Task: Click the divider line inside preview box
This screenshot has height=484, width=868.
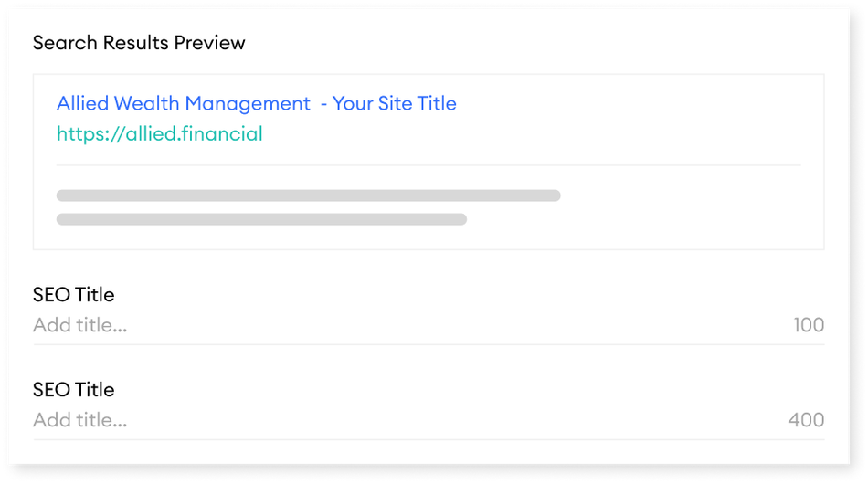Action: pyautogui.click(x=429, y=165)
